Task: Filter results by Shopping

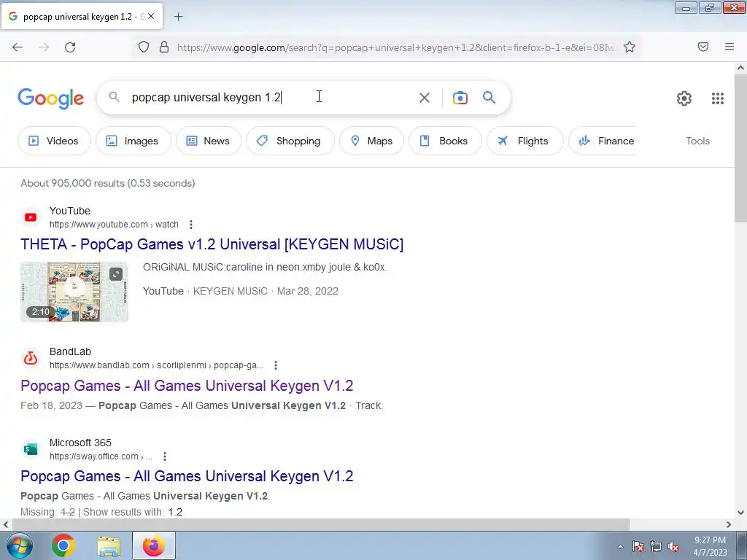Action: click(290, 141)
